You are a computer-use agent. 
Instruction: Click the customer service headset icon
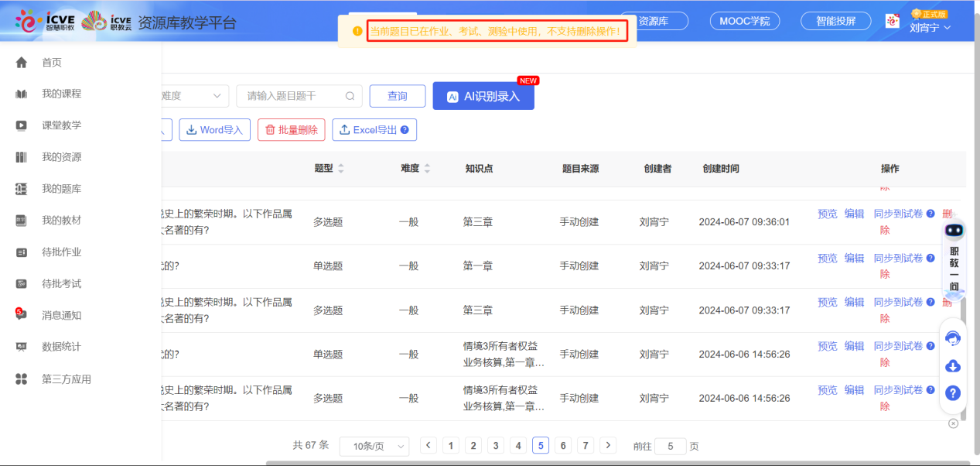pyautogui.click(x=953, y=338)
